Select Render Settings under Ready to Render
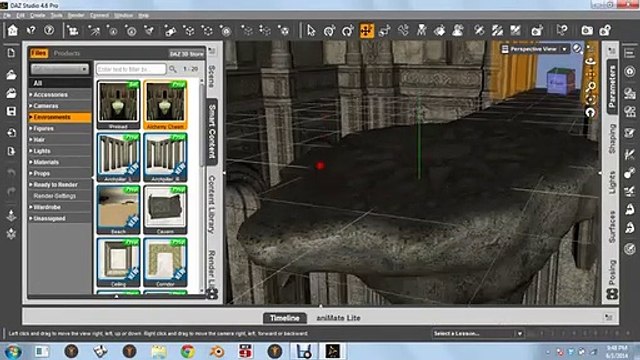640x360 pixels. [60, 196]
